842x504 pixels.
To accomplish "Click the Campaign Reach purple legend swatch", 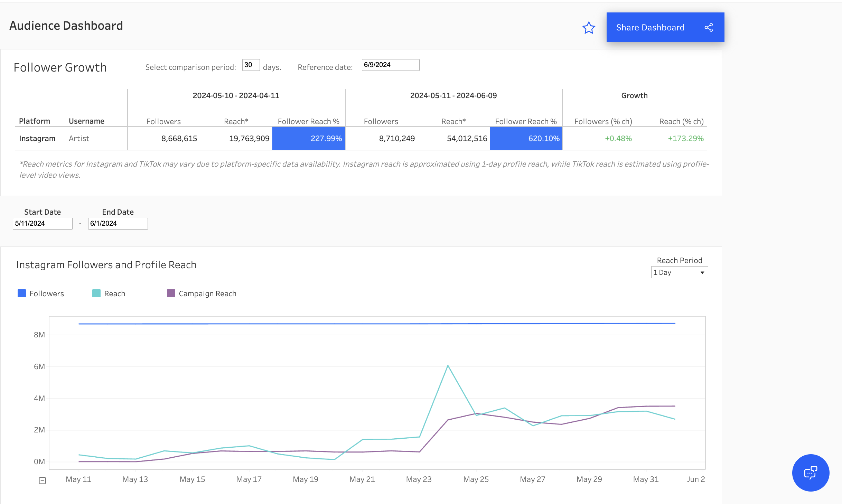I will point(171,293).
